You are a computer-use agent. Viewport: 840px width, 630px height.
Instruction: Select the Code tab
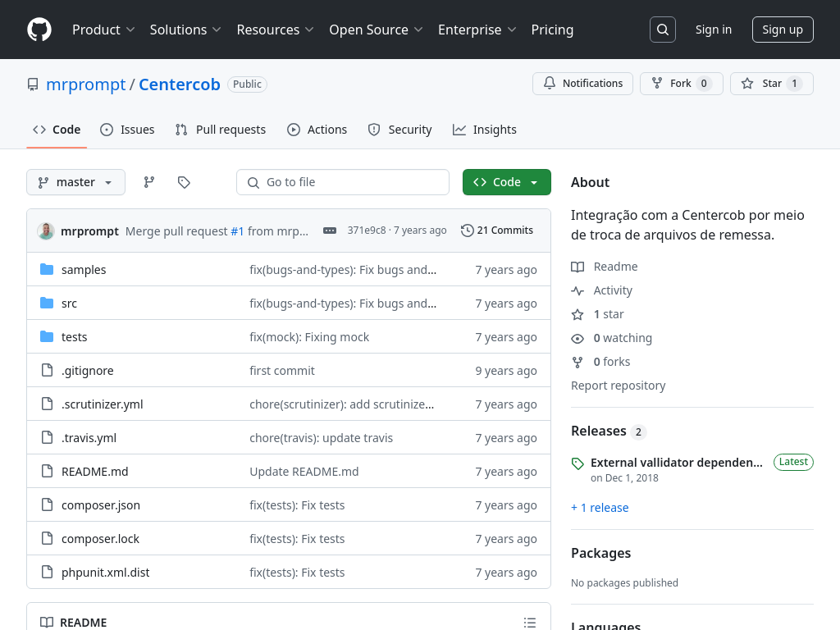coord(57,130)
